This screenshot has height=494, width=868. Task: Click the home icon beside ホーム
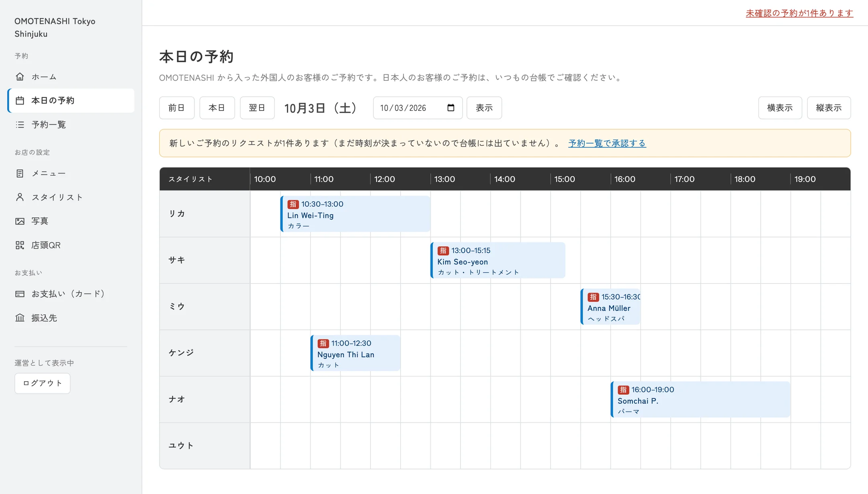click(20, 76)
